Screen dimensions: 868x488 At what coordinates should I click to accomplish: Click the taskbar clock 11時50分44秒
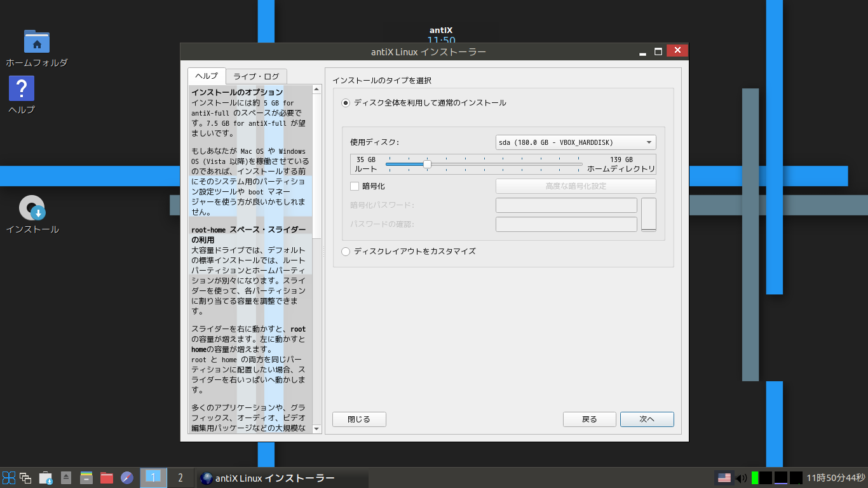point(836,478)
